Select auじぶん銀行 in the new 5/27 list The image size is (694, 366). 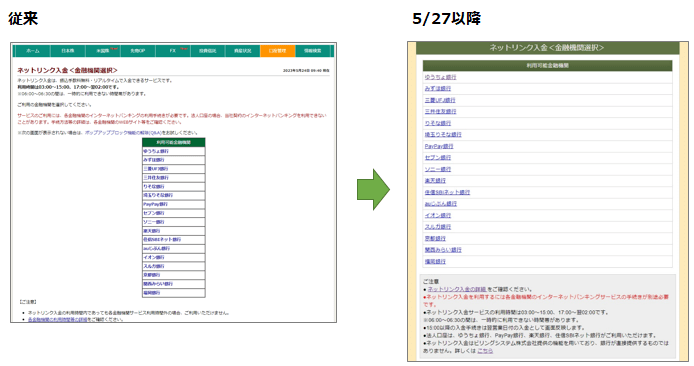(441, 204)
